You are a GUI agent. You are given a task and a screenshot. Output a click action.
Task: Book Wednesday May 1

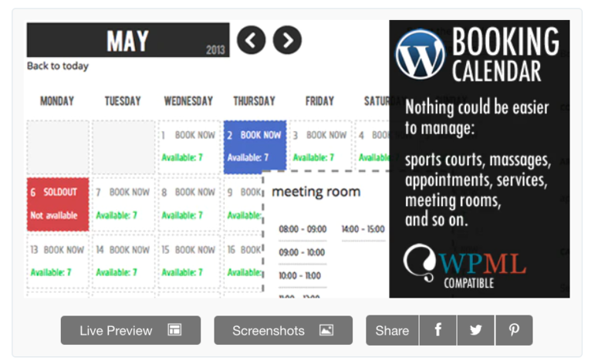[189, 147]
